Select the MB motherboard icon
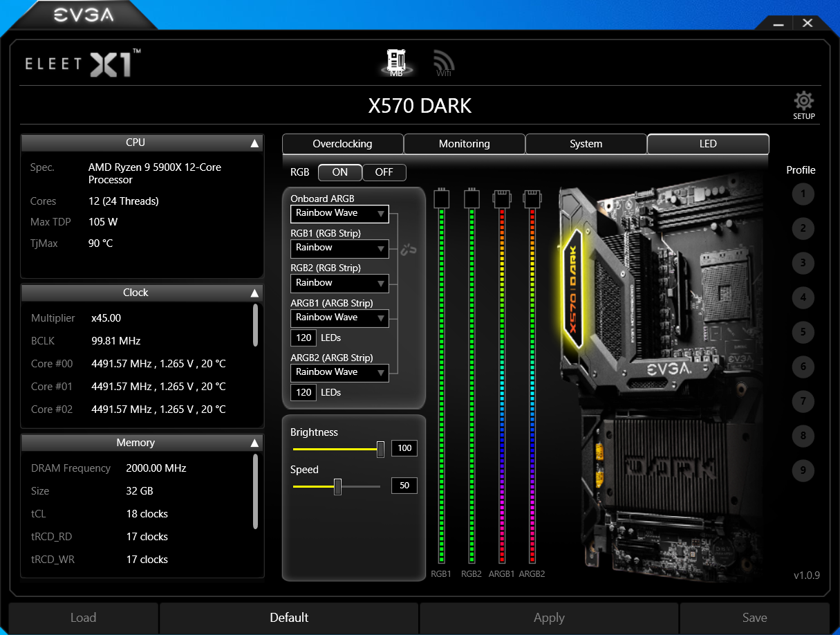This screenshot has width=840, height=635. click(x=397, y=62)
